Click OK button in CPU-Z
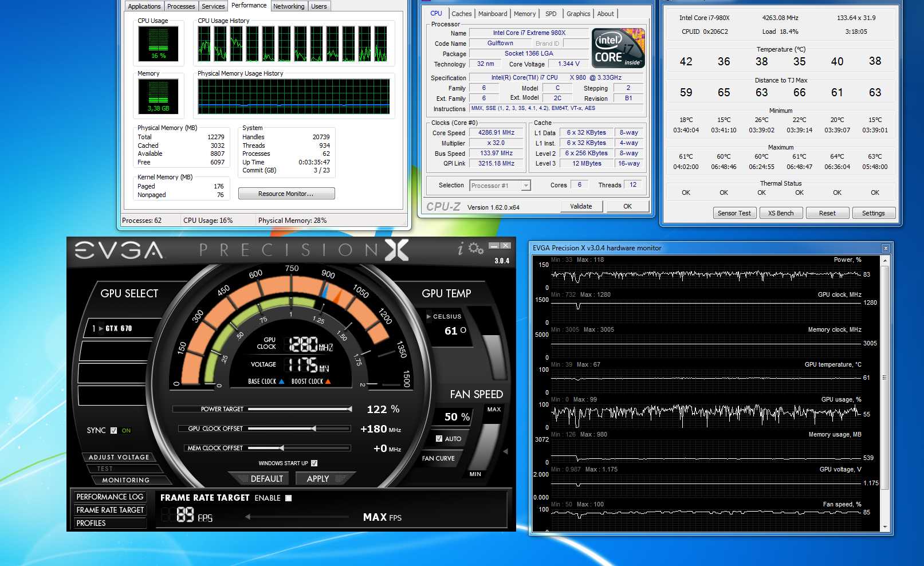924x566 pixels. tap(628, 206)
